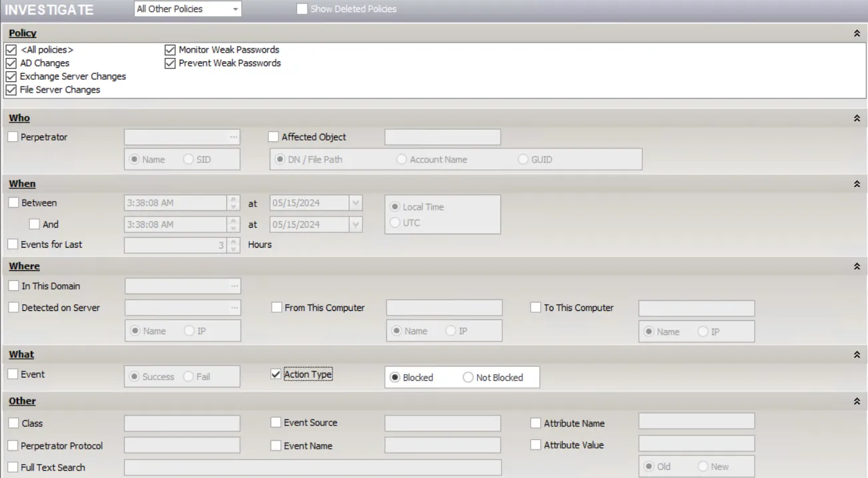This screenshot has height=478, width=868.
Task: Collapse the Where section chevron
Action: coord(857,266)
